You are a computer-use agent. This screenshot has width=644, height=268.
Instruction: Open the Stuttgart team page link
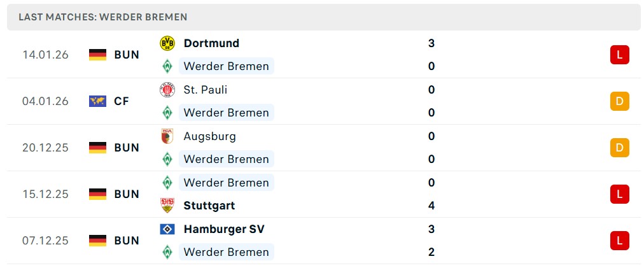209,206
